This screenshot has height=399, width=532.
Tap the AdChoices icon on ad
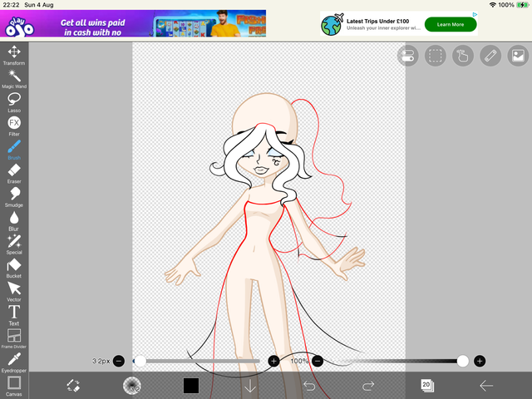pos(475,14)
